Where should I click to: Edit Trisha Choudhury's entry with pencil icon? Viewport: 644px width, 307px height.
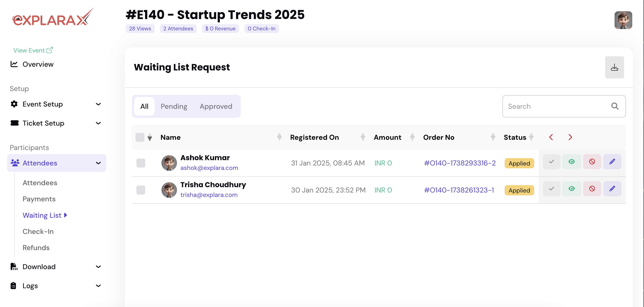(612, 189)
